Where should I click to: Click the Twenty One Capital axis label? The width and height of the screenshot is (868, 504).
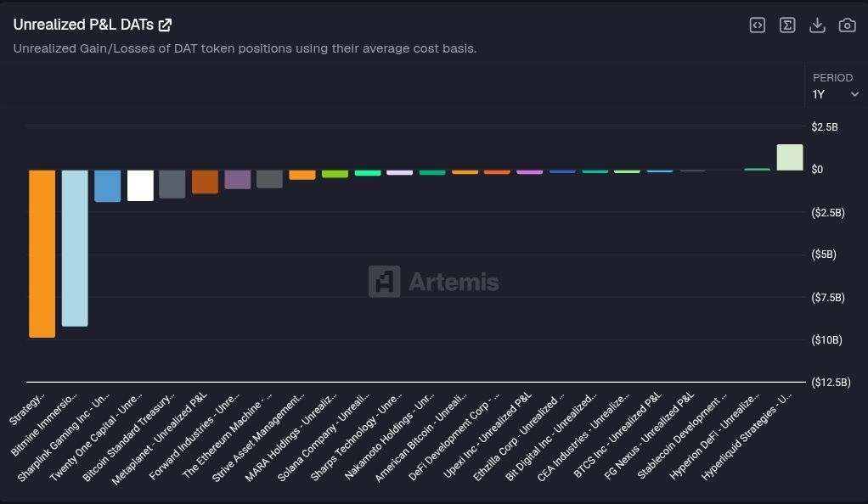[x=96, y=437]
